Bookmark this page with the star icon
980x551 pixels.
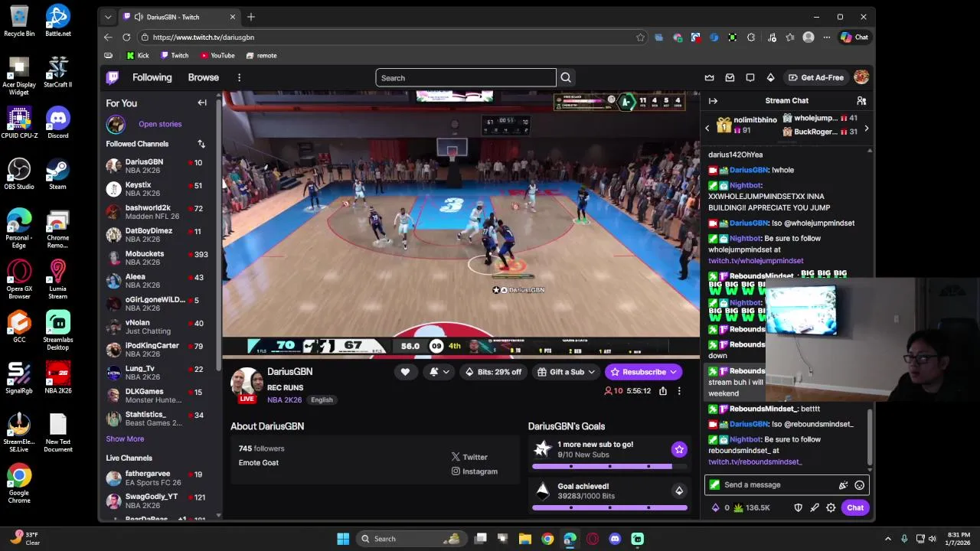(x=640, y=37)
